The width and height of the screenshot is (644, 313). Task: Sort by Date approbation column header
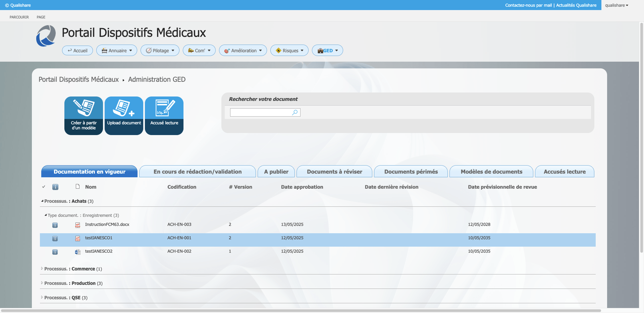[x=302, y=187]
